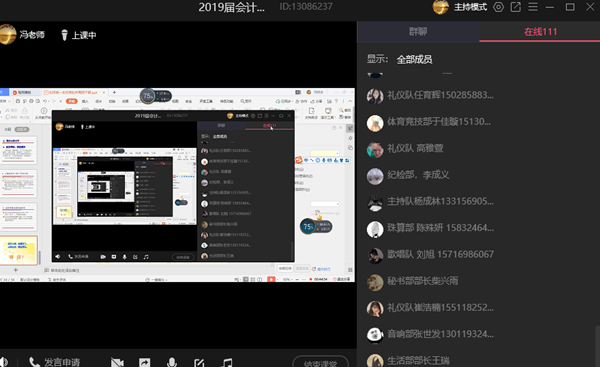Viewport: 600px width, 367px height.
Task: Click the gold host avatar beside 主持模式
Action: point(440,7)
